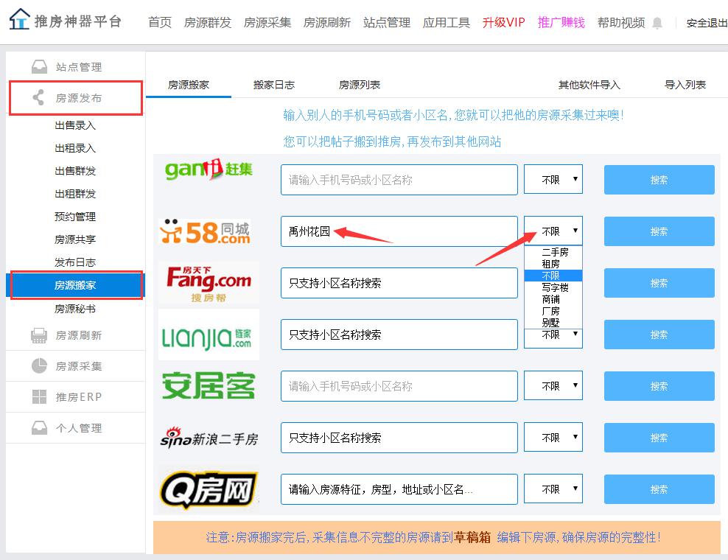Click the notification bell icon
The height and width of the screenshot is (560, 728).
click(x=657, y=23)
